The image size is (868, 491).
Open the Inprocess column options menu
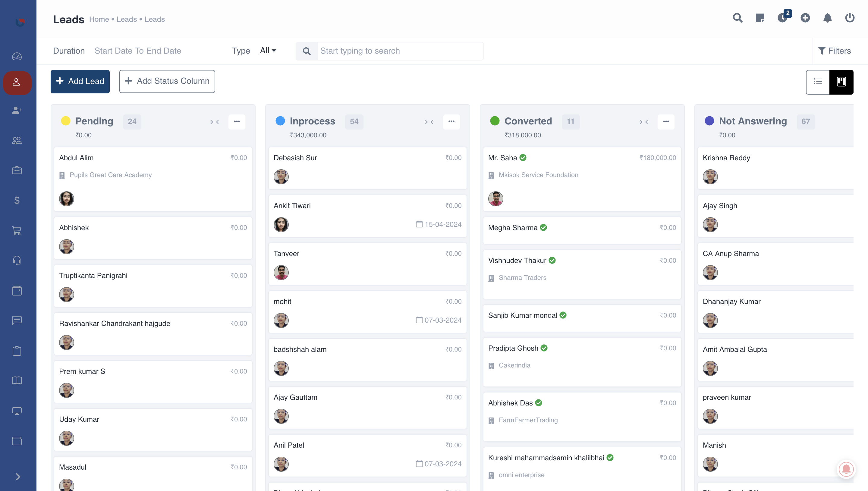point(451,122)
